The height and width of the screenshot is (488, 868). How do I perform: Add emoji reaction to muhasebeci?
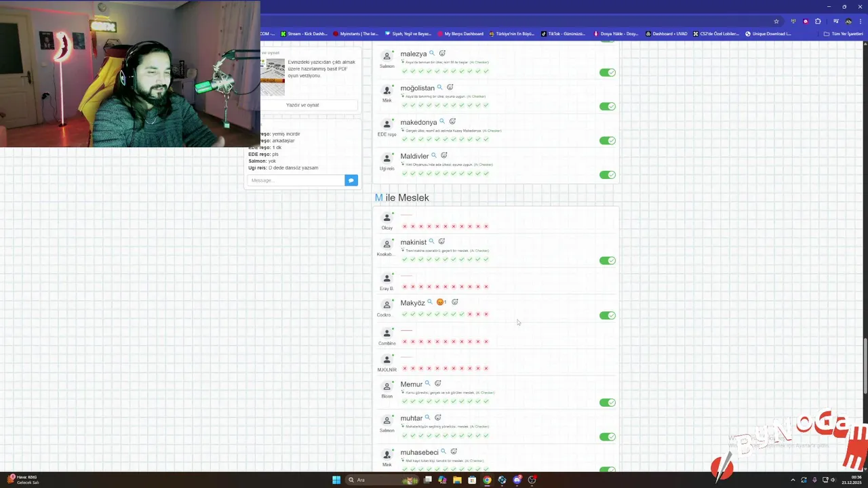(454, 451)
